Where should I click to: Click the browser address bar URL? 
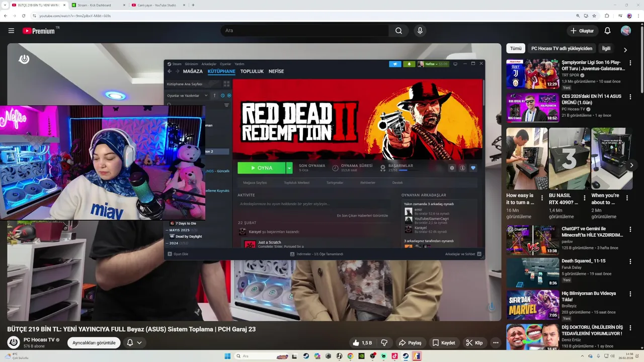[x=75, y=16]
